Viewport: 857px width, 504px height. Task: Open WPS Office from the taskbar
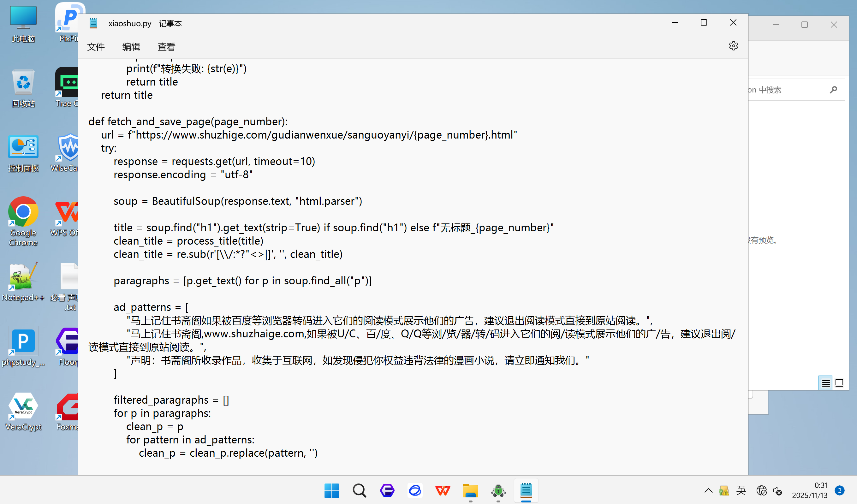click(443, 490)
